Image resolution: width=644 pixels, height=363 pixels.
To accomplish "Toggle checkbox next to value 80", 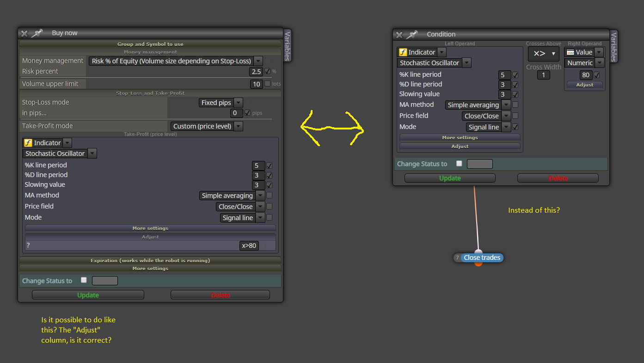I will point(597,75).
